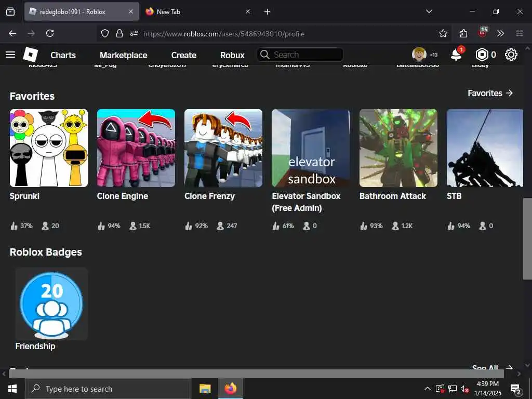Show more toolbar tools via the double chevron
This screenshot has height=399, width=532.
click(x=500, y=33)
